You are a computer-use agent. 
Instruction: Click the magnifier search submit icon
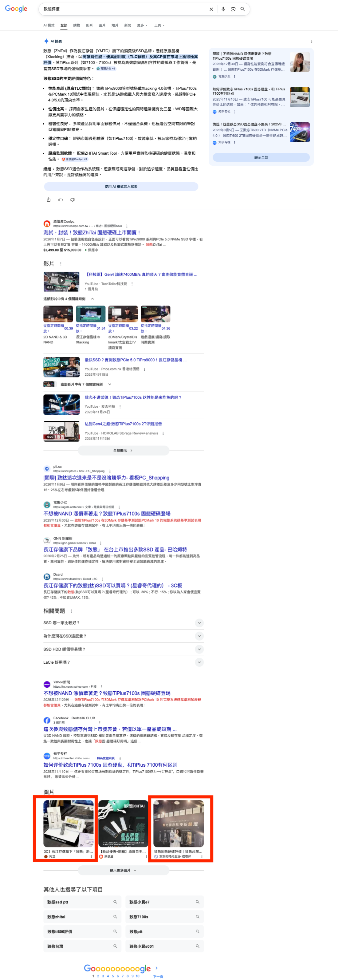pos(242,9)
